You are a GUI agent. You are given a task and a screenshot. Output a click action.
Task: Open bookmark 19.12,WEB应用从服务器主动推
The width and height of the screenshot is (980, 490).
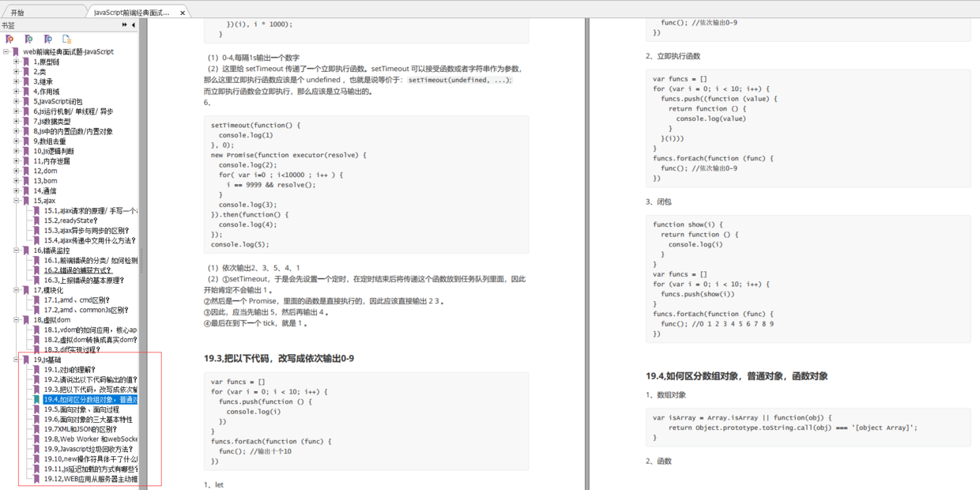click(91, 479)
